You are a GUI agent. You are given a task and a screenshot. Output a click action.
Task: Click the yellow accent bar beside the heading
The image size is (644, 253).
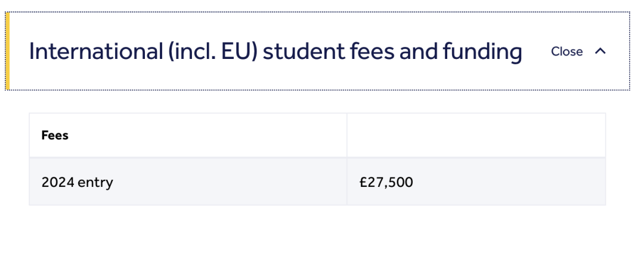[x=8, y=52]
